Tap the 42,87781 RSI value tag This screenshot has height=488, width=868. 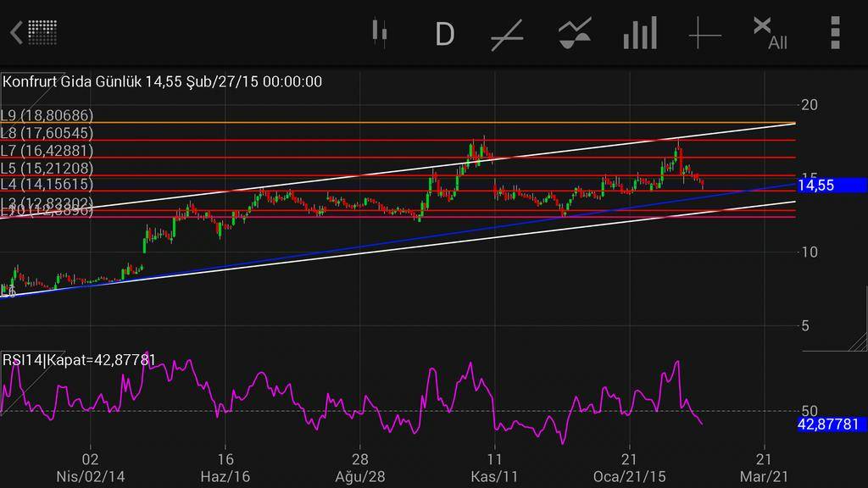point(832,424)
